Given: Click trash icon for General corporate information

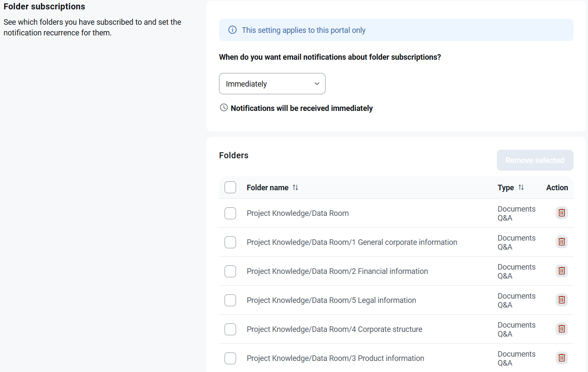Looking at the screenshot, I should tap(562, 241).
